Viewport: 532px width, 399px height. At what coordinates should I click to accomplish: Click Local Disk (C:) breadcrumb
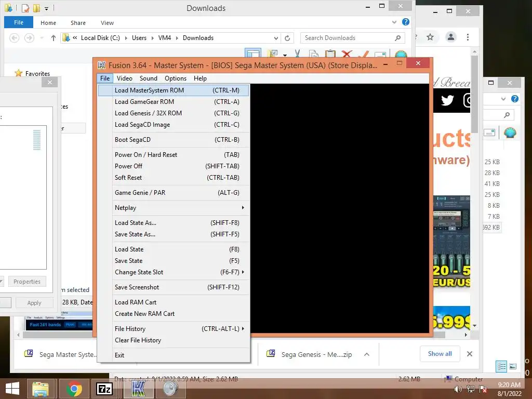(x=100, y=38)
